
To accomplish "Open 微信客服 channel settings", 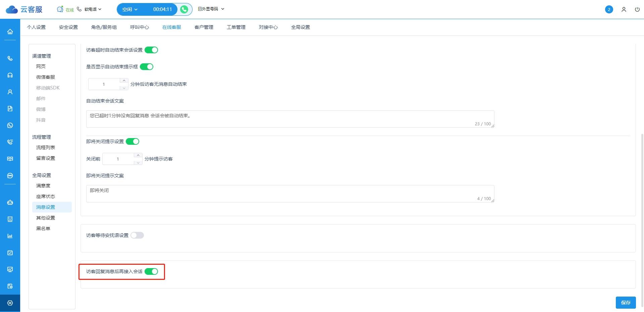I will (x=46, y=77).
